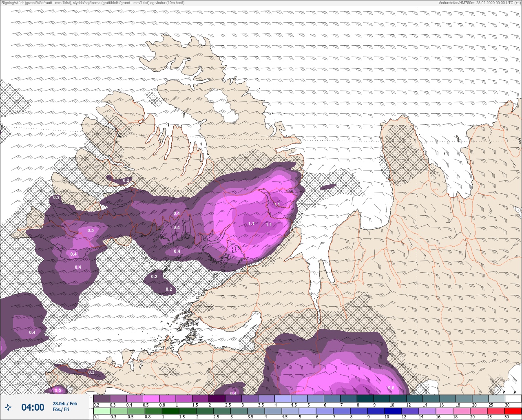Click the 'Fös./ Fri' weekday label
This screenshot has width=522, height=420.
pyautogui.click(x=60, y=409)
